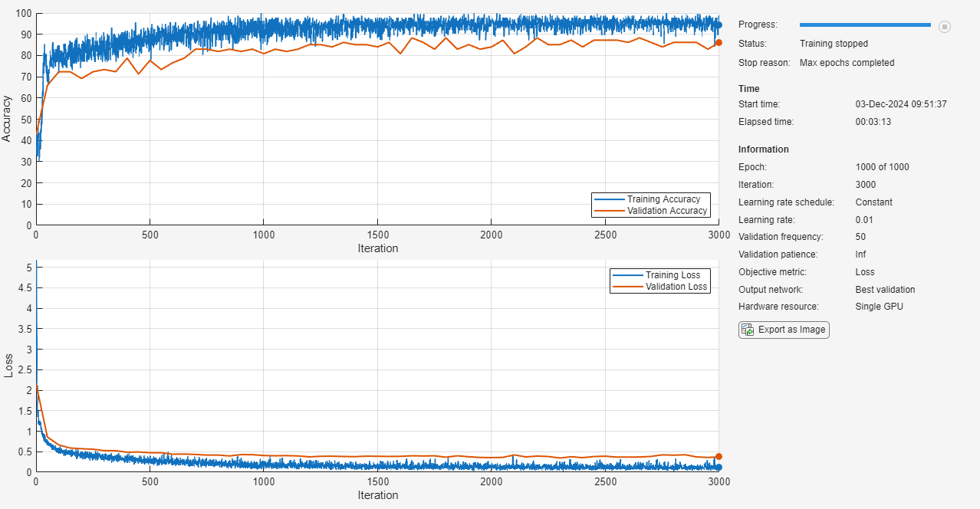
Task: Select the final training loss marker dot
Action: (719, 467)
